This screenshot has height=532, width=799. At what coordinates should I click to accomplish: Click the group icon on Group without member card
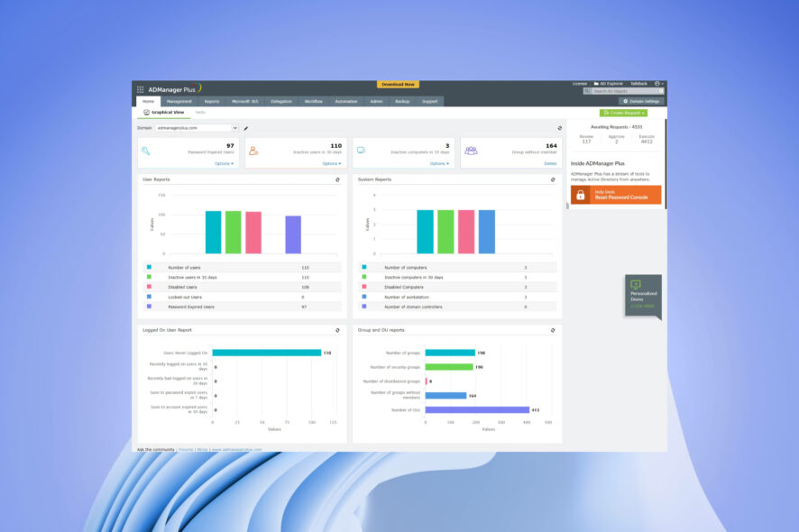point(471,151)
